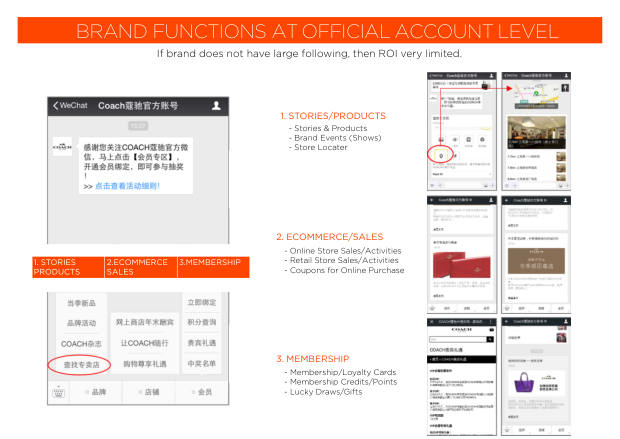Click the '2. ECOMMERCE/SALES' heading

click(x=330, y=237)
